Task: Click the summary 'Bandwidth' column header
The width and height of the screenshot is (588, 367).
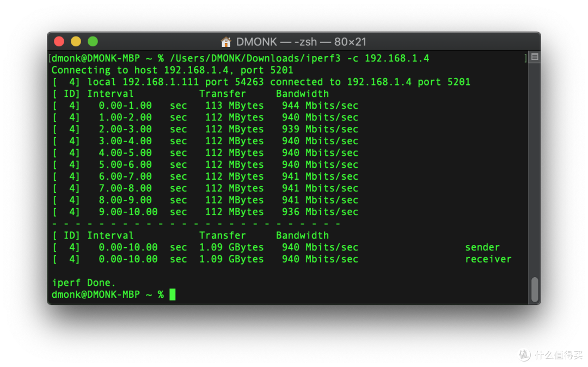Action: pos(302,235)
